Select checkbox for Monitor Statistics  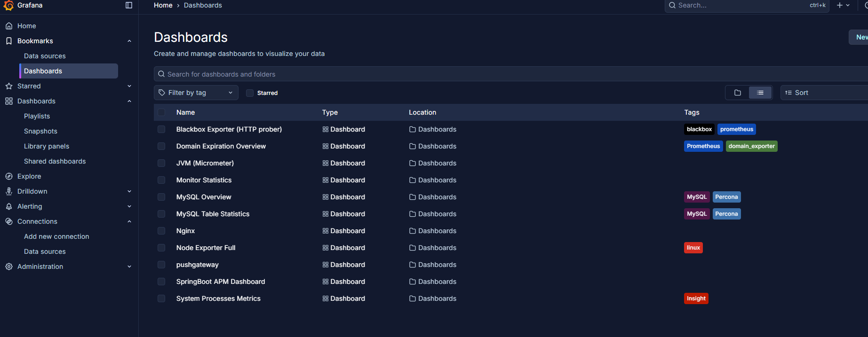point(161,180)
